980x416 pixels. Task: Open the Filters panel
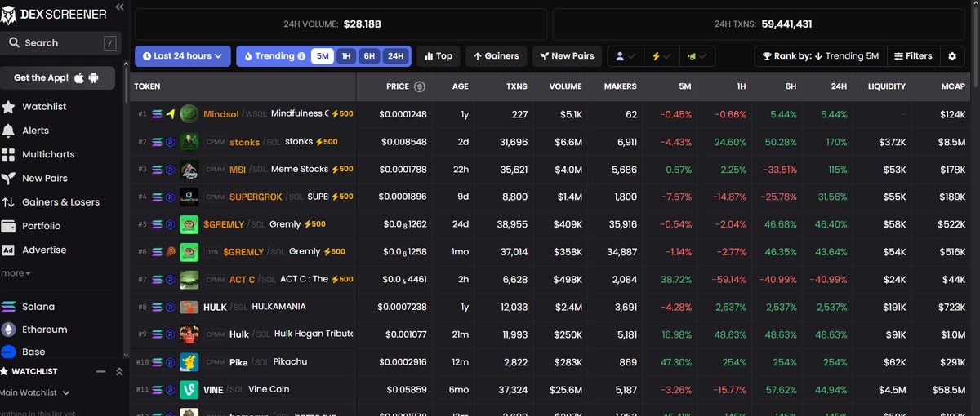[x=913, y=56]
